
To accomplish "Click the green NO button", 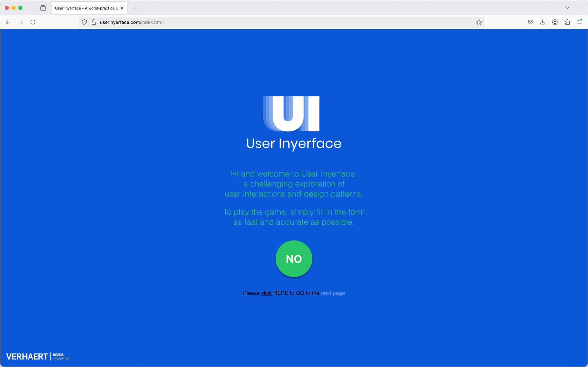I will pos(294,259).
